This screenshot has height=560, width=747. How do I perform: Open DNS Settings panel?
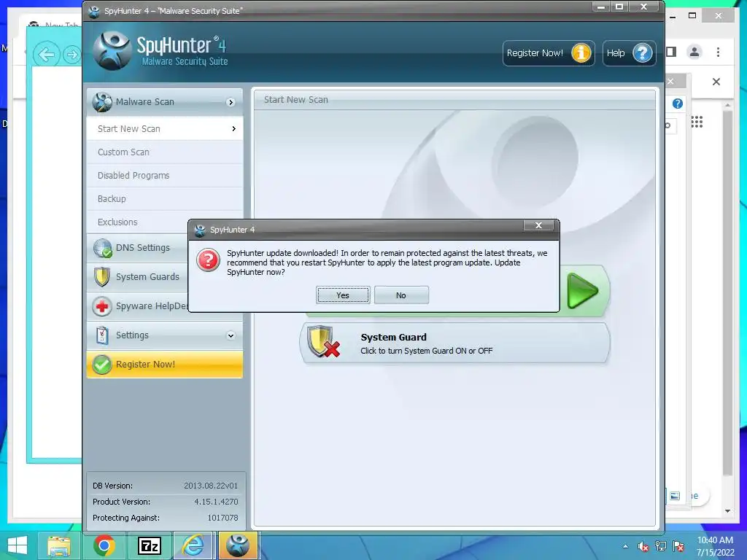pos(142,248)
